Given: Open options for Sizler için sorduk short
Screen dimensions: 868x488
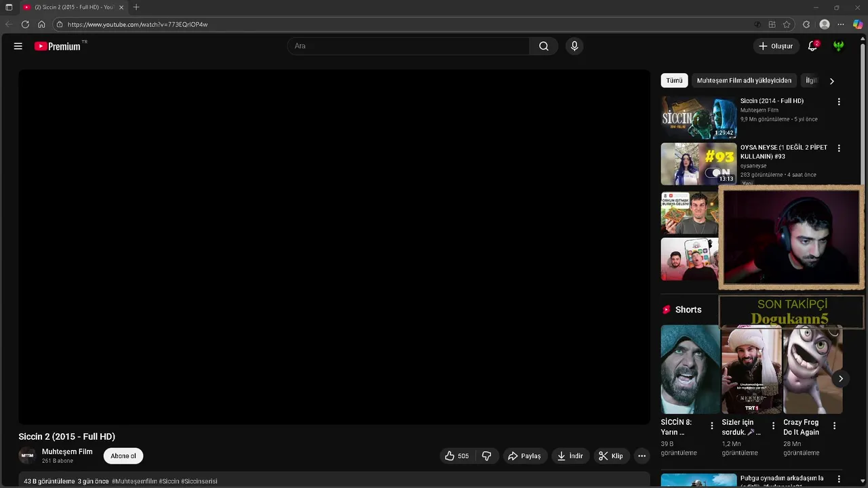Looking at the screenshot, I should pyautogui.click(x=773, y=426).
